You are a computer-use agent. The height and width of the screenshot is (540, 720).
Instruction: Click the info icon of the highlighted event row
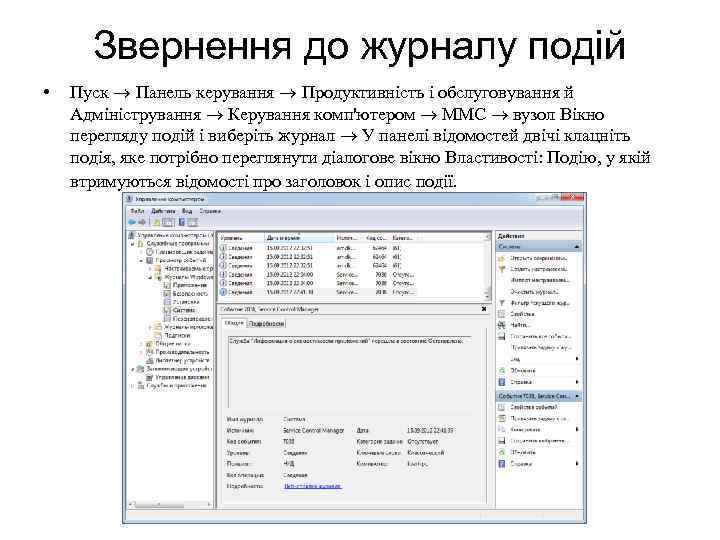223,292
